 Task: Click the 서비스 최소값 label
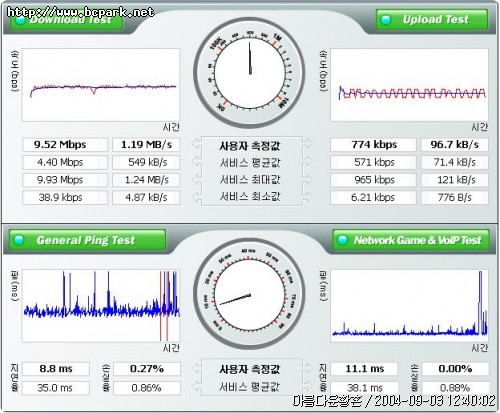pyautogui.click(x=250, y=196)
